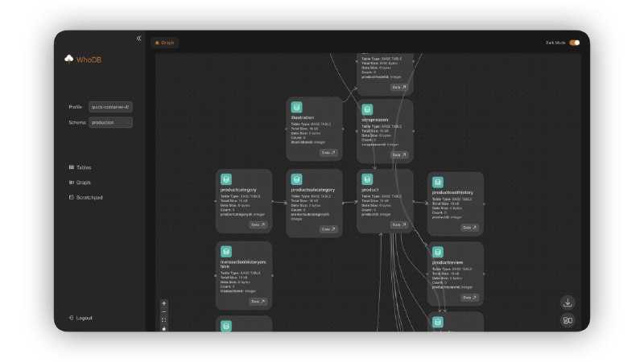Log out using the Logout link
Image resolution: width=644 pixels, height=362 pixels.
80,318
